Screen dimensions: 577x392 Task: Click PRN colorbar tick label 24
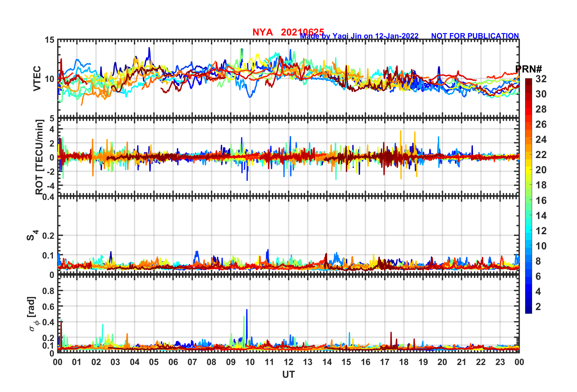click(x=541, y=140)
